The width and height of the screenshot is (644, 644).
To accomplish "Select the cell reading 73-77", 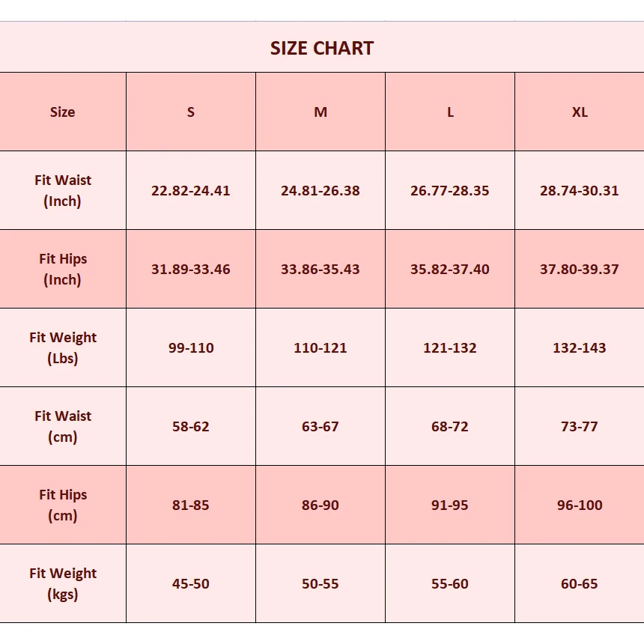I will coord(580,426).
